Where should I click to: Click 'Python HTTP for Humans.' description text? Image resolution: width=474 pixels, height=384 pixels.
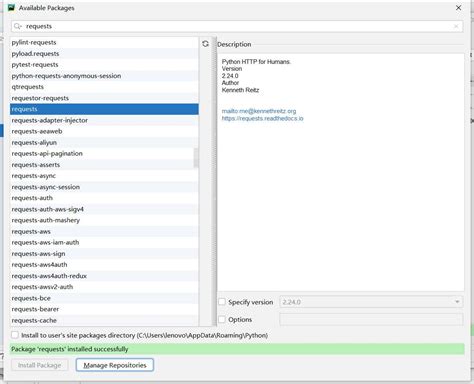256,62
